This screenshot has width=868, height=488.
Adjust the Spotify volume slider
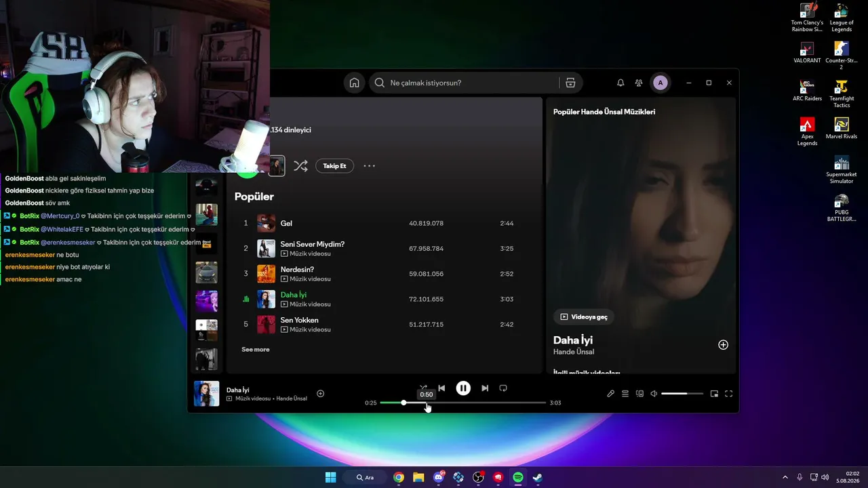682,394
